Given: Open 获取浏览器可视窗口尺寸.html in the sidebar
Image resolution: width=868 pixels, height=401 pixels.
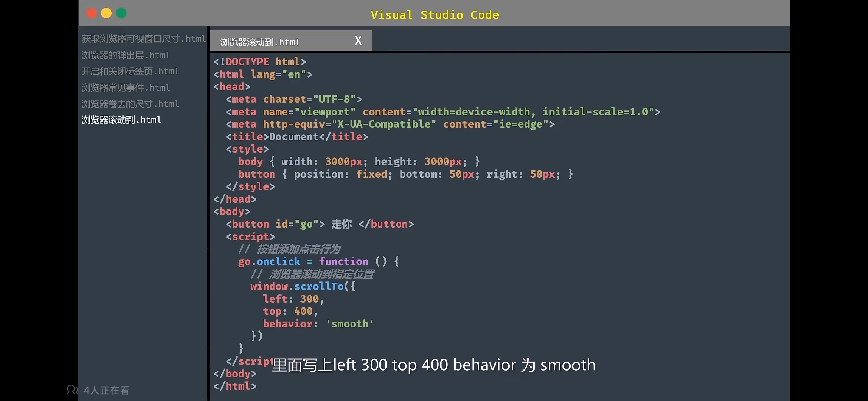Looking at the screenshot, I should tap(144, 39).
